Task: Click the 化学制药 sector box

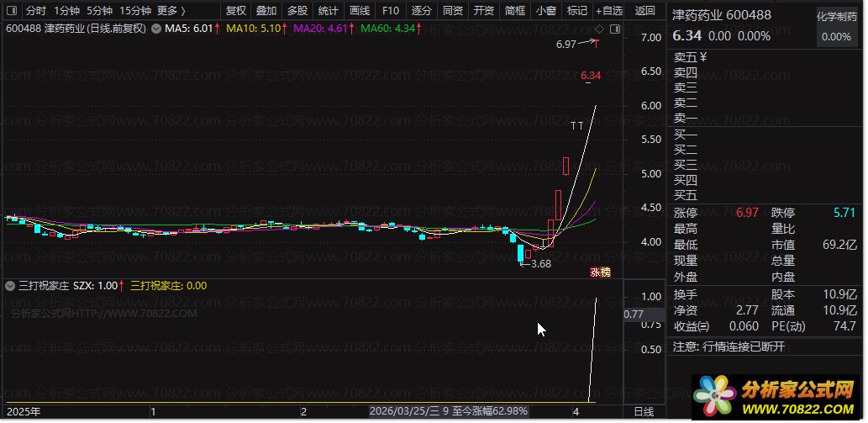Action: 836,27
